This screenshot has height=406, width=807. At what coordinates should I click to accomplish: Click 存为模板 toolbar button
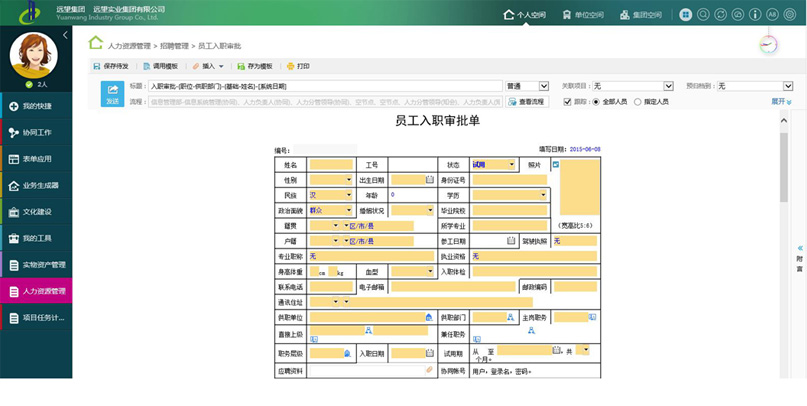coord(255,66)
